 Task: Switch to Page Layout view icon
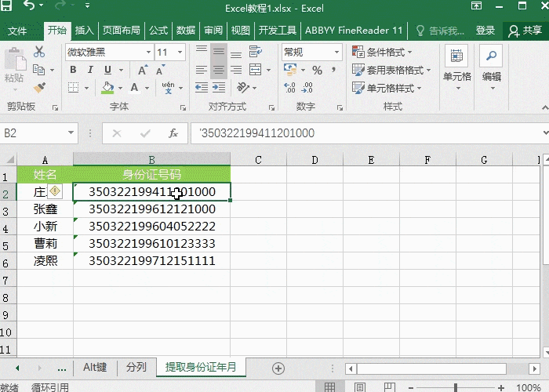[x=359, y=387]
